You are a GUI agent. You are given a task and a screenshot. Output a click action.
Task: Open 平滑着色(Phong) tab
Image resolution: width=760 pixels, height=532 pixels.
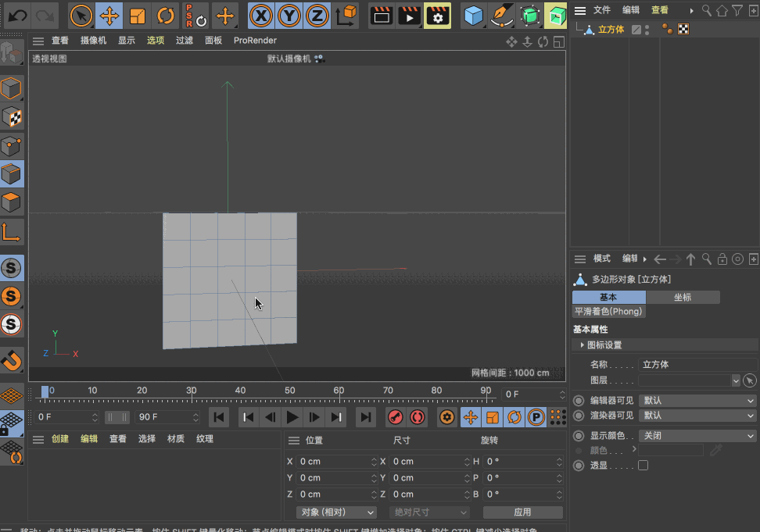pos(609,311)
